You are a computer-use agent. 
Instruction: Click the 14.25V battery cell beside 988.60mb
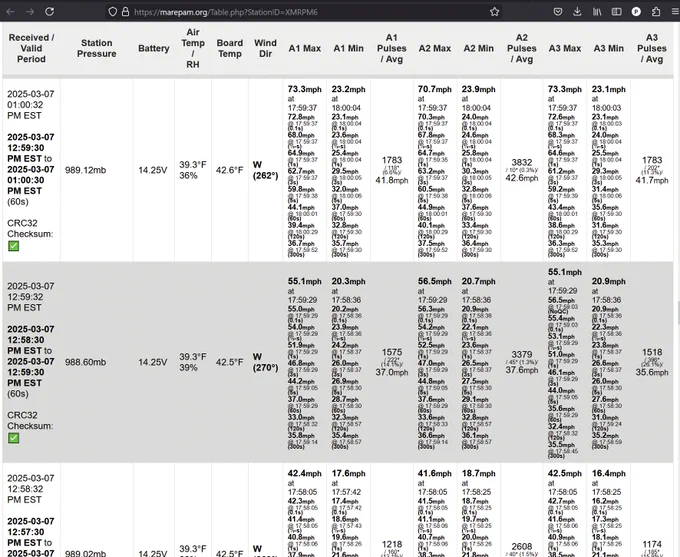click(x=153, y=362)
